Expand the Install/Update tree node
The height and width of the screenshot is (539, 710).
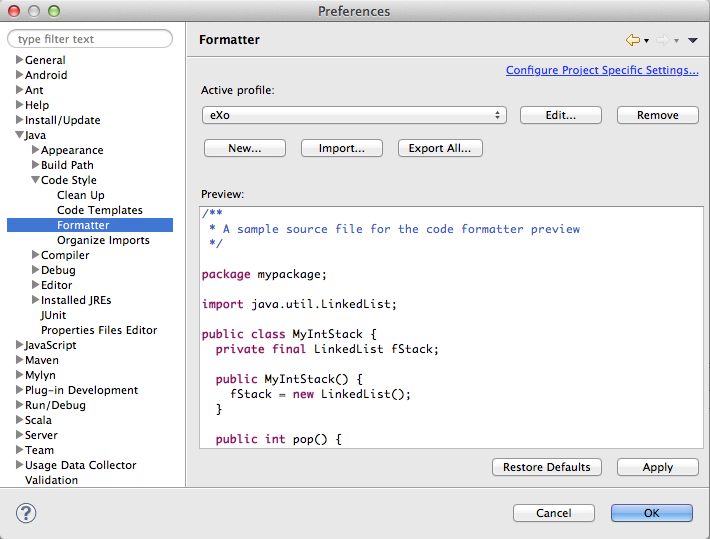19,120
